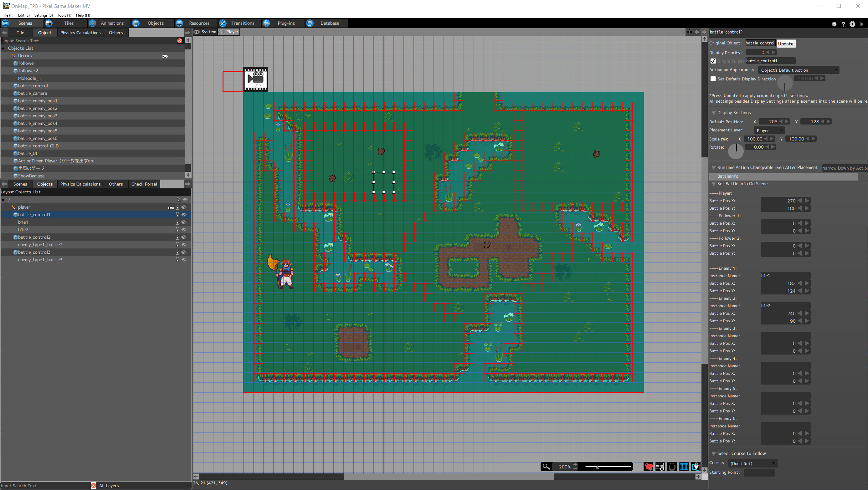Click the Update button
The height and width of the screenshot is (490, 868).
(x=786, y=43)
